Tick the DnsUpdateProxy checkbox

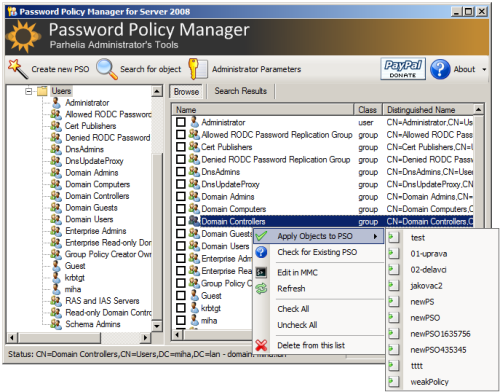[181, 184]
